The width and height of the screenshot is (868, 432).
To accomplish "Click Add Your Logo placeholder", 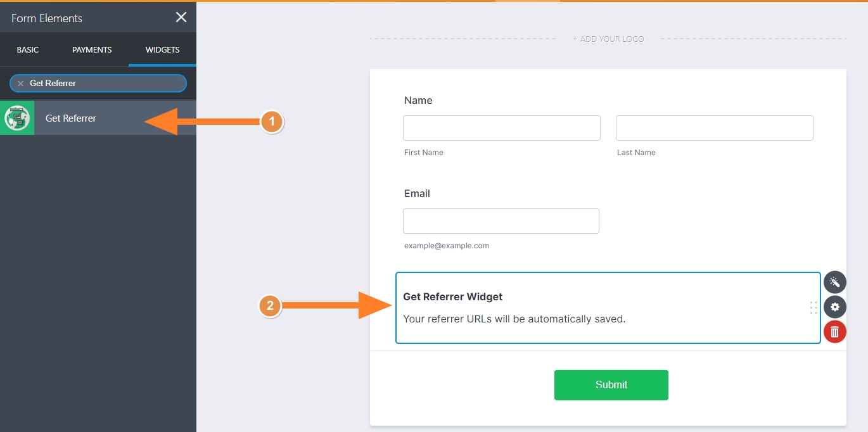I will 608,39.
